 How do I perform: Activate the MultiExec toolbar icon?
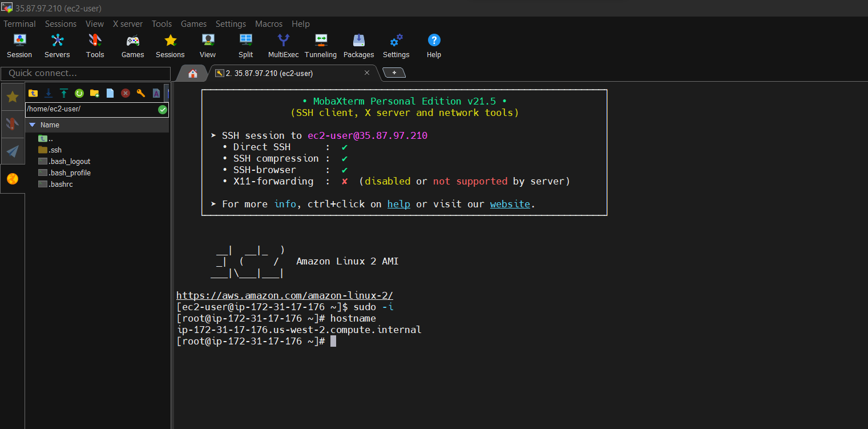[284, 46]
